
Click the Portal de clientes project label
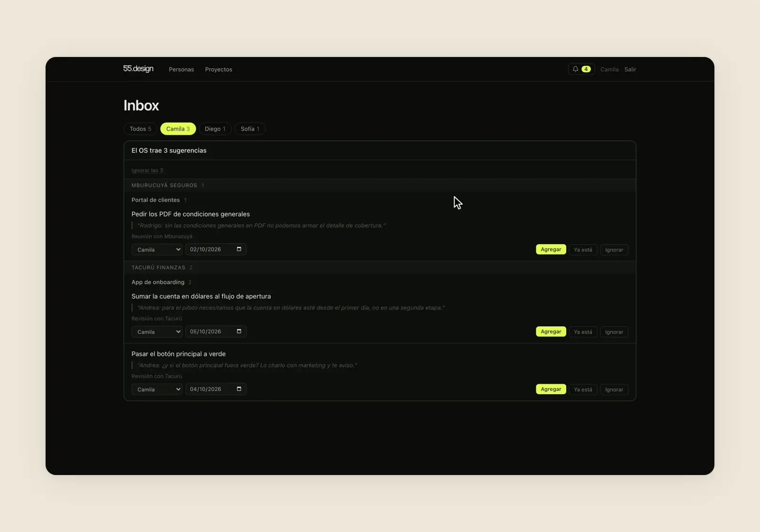[x=155, y=200]
